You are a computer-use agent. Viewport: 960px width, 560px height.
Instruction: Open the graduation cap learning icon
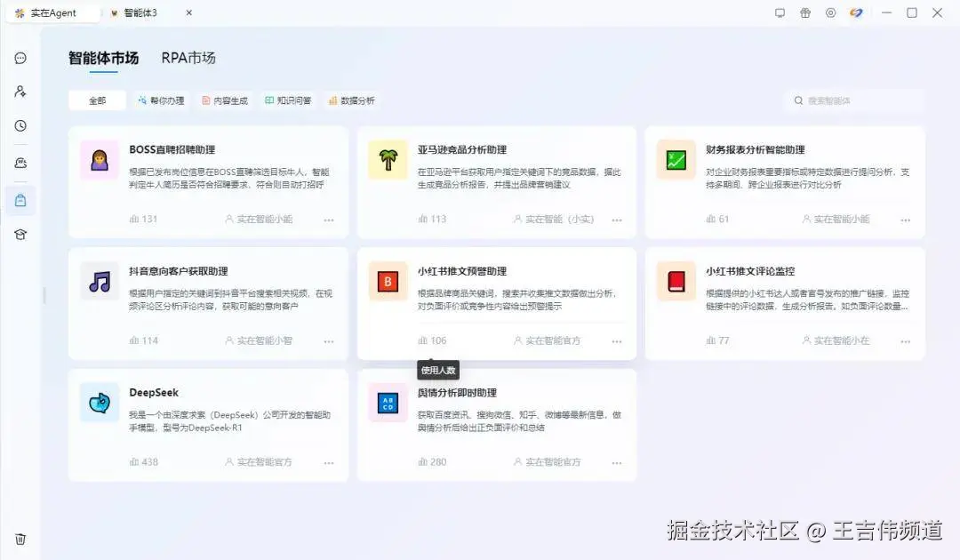pos(20,235)
